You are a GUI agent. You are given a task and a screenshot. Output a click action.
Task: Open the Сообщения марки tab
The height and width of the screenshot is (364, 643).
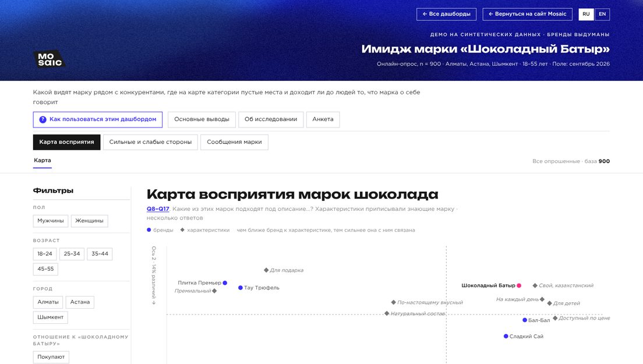234,142
